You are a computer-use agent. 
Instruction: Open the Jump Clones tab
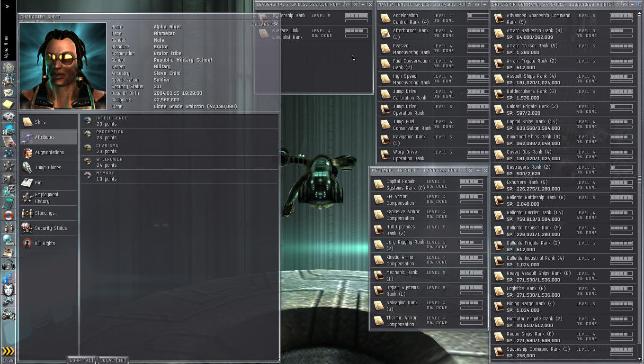click(x=48, y=167)
